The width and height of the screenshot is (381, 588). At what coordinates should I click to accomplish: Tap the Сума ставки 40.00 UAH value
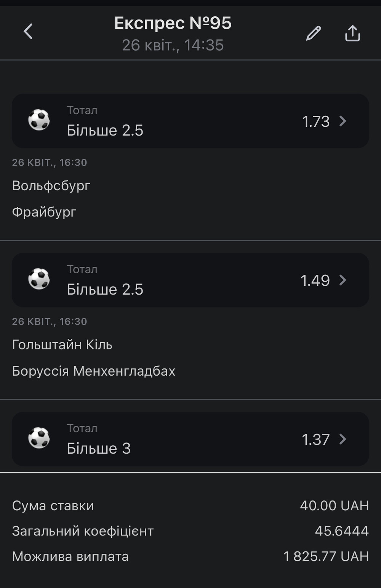(x=334, y=505)
